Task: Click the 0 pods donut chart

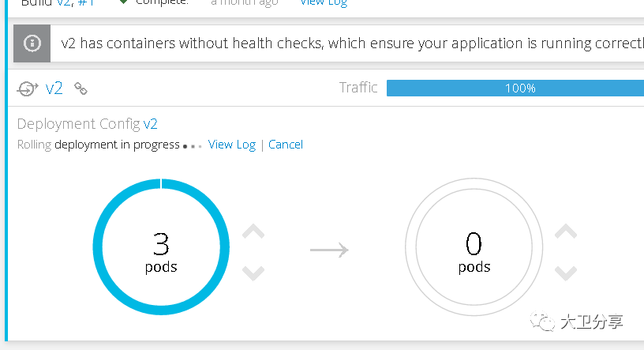Action: [x=474, y=247]
